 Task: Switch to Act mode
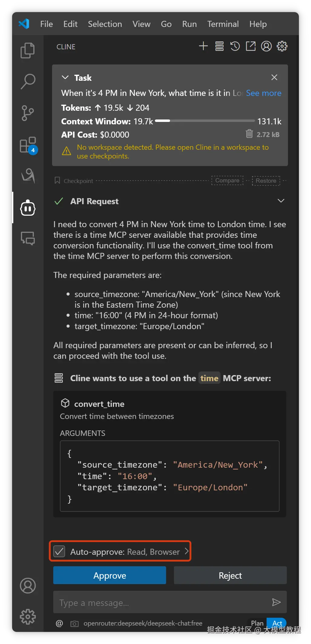coord(277,623)
